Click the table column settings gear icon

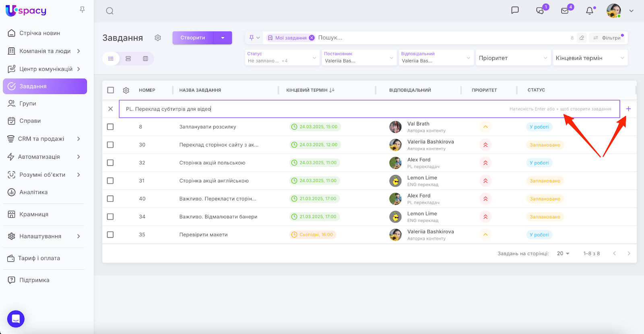click(x=126, y=90)
